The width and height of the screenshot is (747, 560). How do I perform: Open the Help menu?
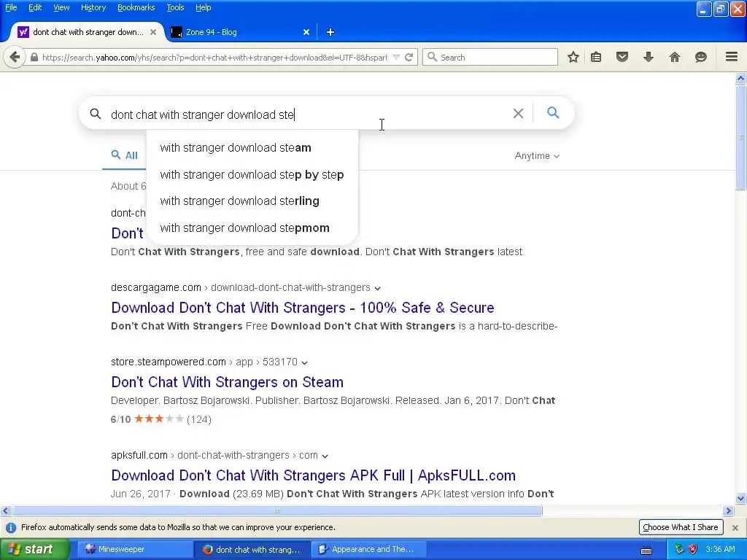tap(203, 7)
